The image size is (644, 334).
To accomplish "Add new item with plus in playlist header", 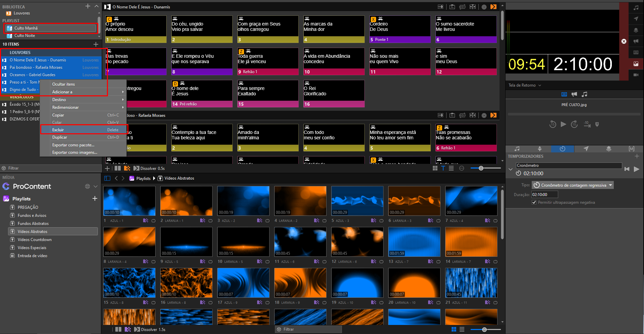I will pos(96,44).
